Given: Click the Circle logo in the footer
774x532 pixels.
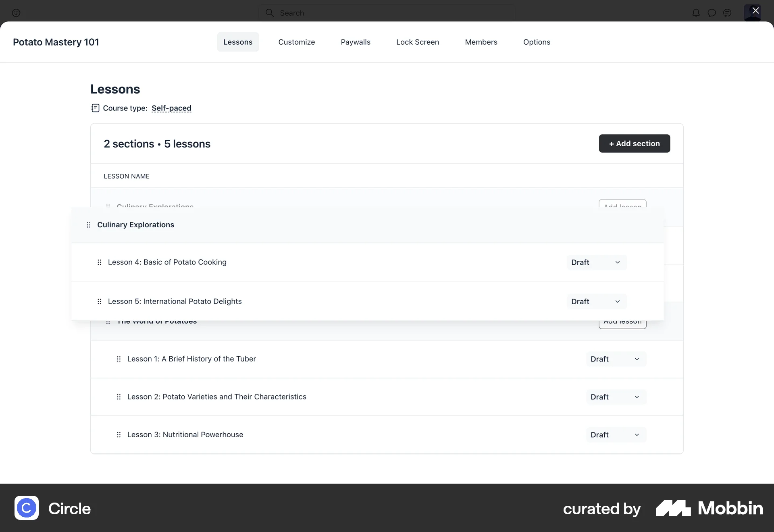Looking at the screenshot, I should click(26, 508).
